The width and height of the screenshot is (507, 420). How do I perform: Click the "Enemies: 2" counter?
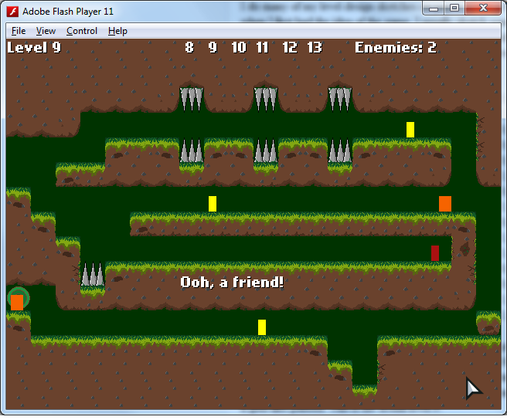tap(395, 48)
